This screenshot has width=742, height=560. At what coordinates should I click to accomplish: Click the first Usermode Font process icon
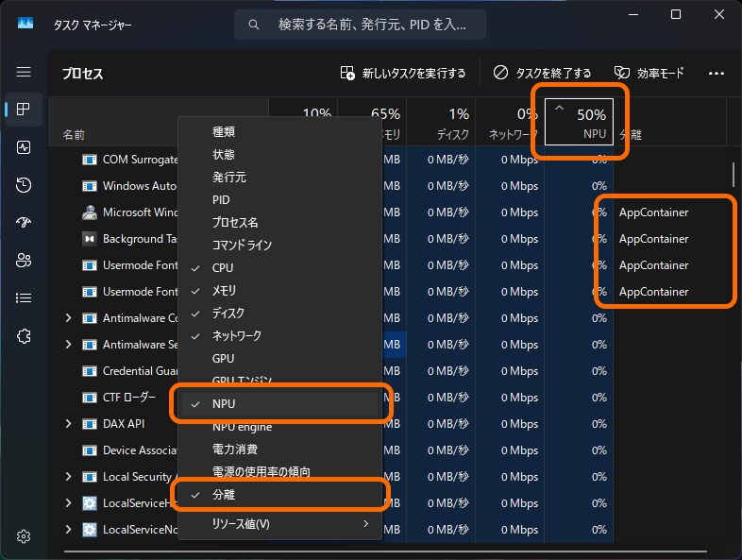pyautogui.click(x=90, y=265)
